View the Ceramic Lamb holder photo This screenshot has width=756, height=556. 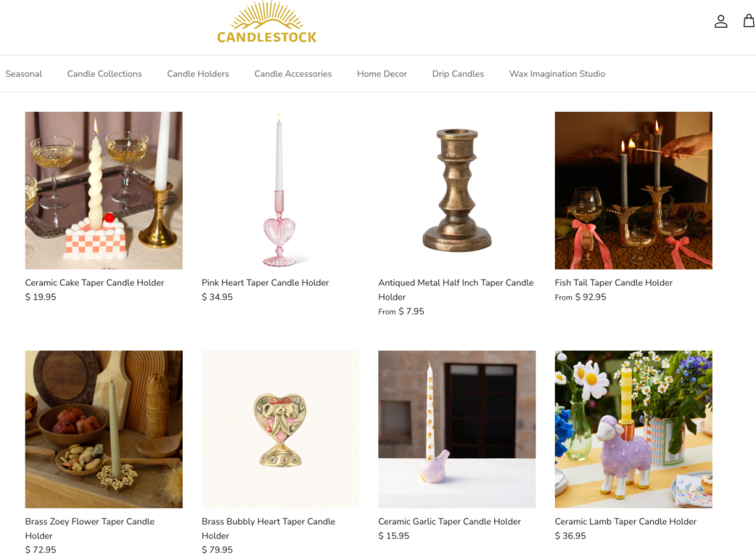coord(633,429)
